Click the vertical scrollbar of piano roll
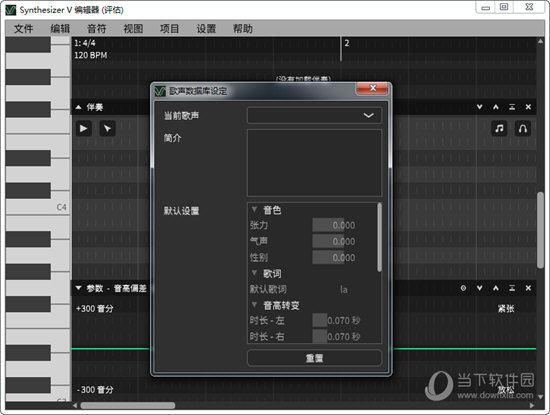Viewport: 550px width, 415px height. pos(541,230)
